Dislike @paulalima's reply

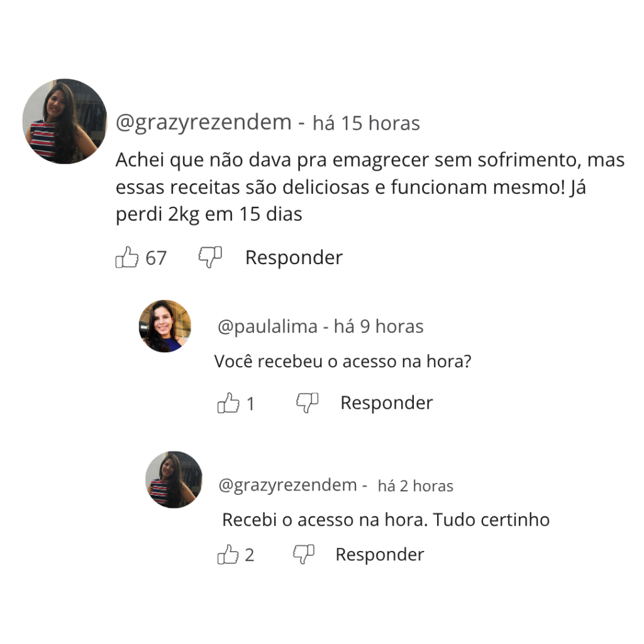point(307,403)
